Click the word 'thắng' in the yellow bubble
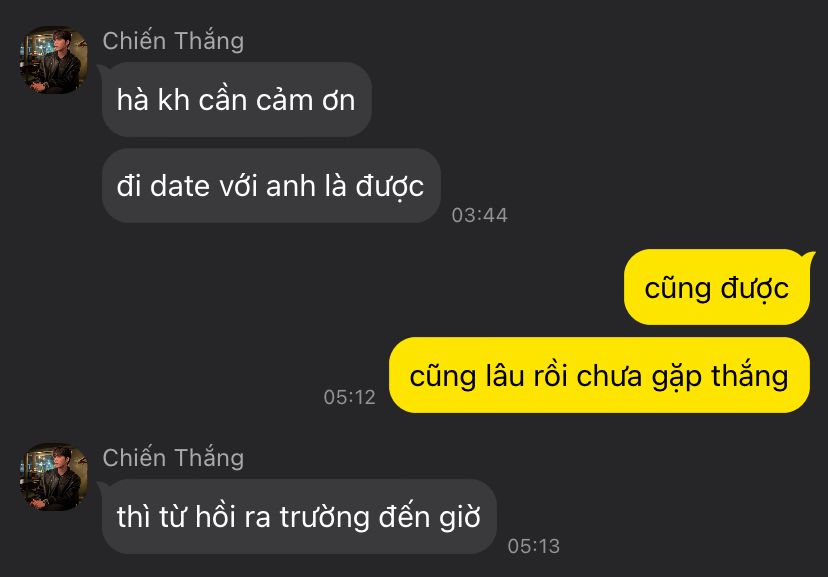Image resolution: width=828 pixels, height=577 pixels. (x=750, y=375)
